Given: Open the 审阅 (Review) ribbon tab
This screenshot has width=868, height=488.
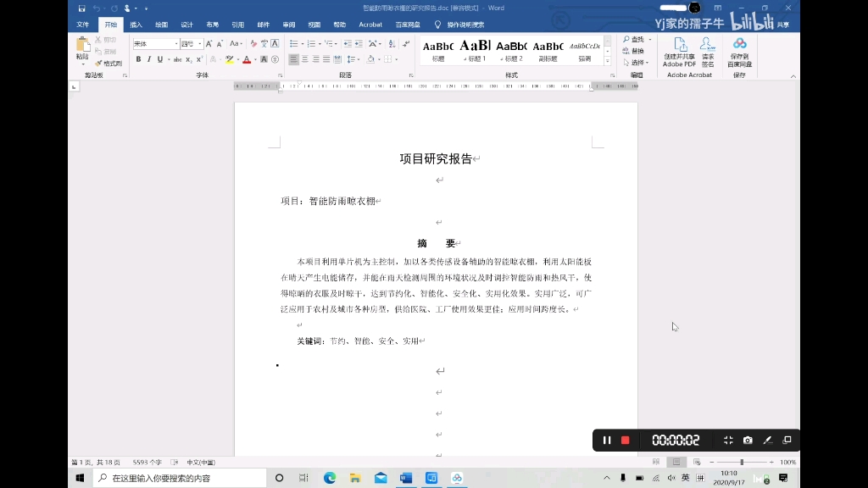Looking at the screenshot, I should (288, 25).
